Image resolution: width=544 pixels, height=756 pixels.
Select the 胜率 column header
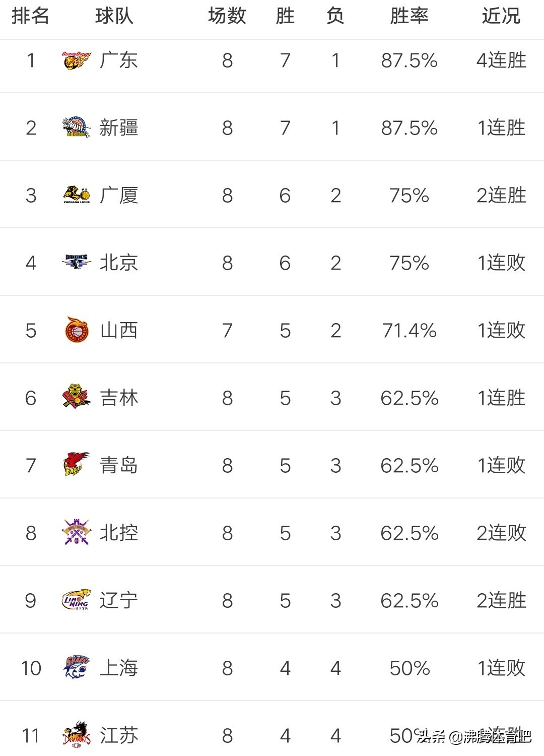click(409, 16)
